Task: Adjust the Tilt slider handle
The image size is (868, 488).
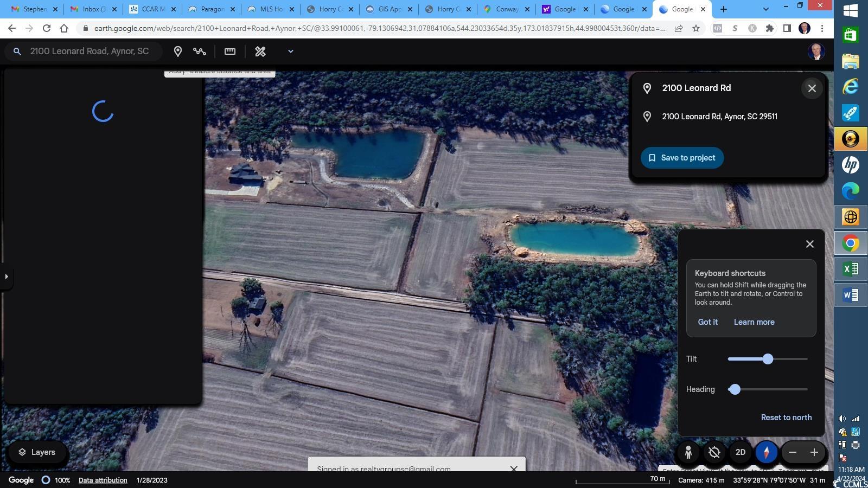Action: pyautogui.click(x=768, y=359)
